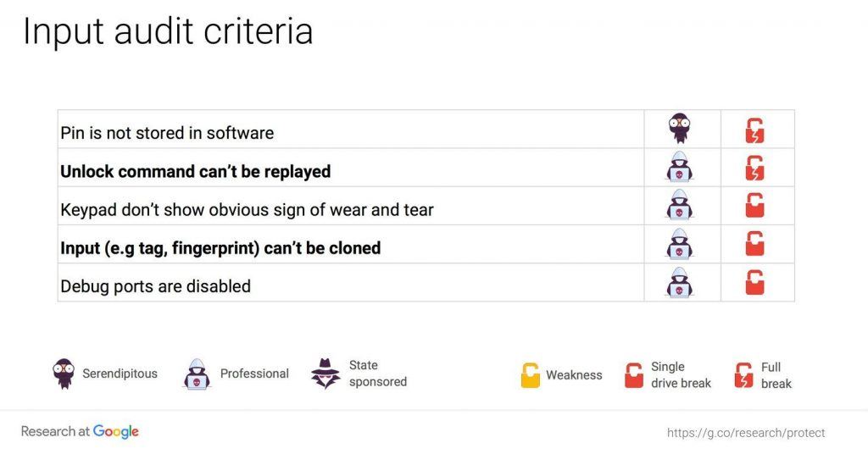Click the full break lock in the Pin row

coord(754,130)
